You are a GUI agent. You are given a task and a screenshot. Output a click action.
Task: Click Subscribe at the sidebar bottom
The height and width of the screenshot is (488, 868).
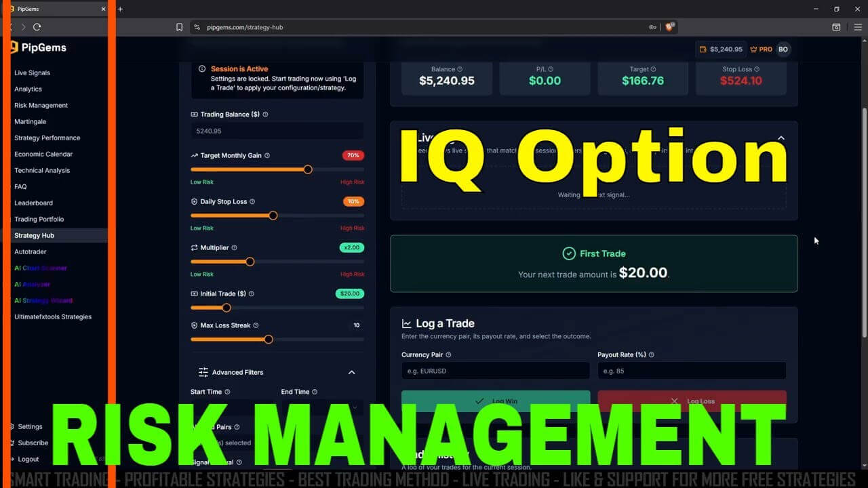pyautogui.click(x=33, y=443)
